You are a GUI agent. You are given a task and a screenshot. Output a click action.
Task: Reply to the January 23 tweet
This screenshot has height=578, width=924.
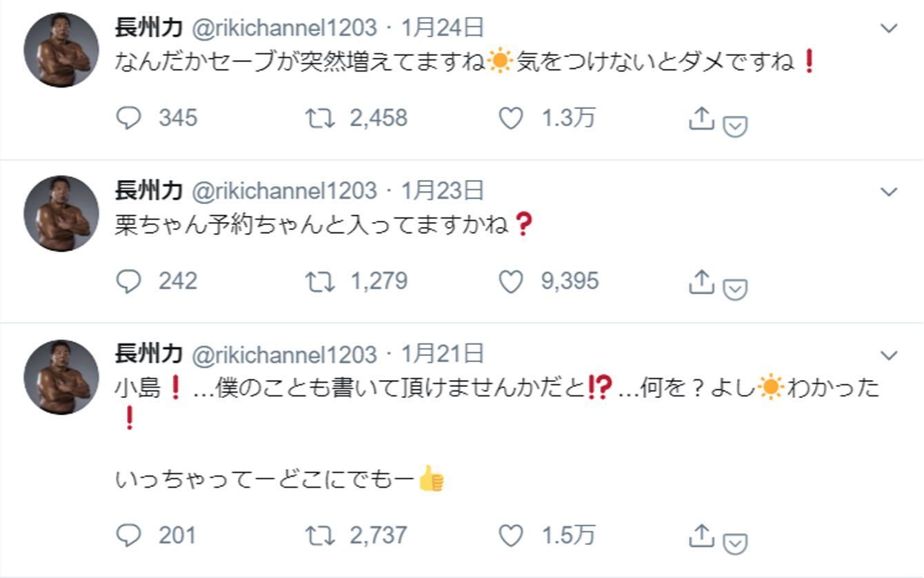click(128, 281)
